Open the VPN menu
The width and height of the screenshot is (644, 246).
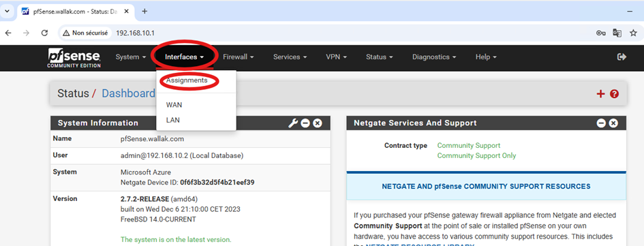[x=337, y=57]
